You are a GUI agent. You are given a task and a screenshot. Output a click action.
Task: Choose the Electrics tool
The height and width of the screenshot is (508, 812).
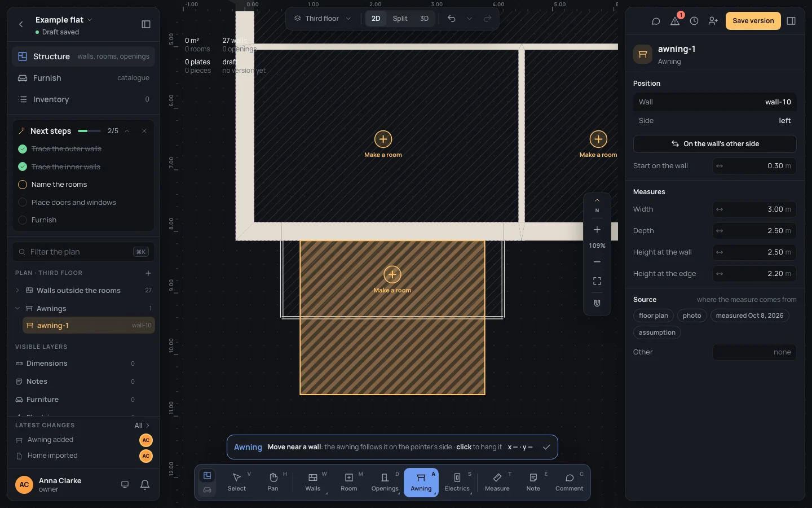tap(457, 482)
